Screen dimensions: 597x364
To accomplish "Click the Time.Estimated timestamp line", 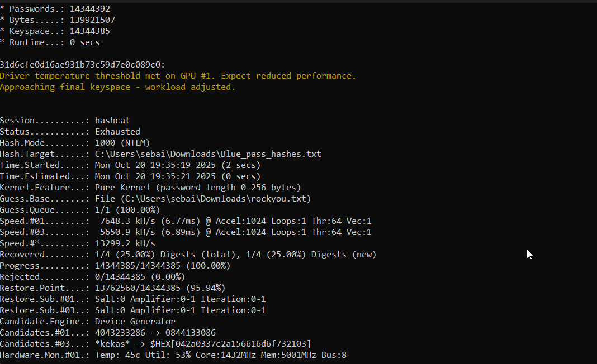I will pyautogui.click(x=130, y=176).
